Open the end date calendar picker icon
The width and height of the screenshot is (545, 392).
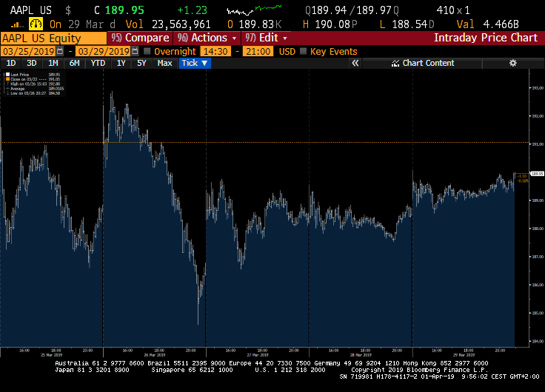135,51
